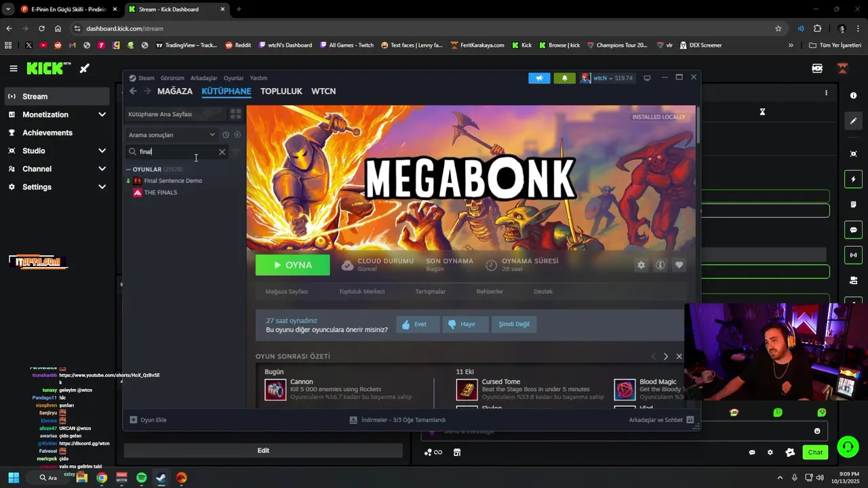Open MAĞAZA tab in Steam

[175, 91]
